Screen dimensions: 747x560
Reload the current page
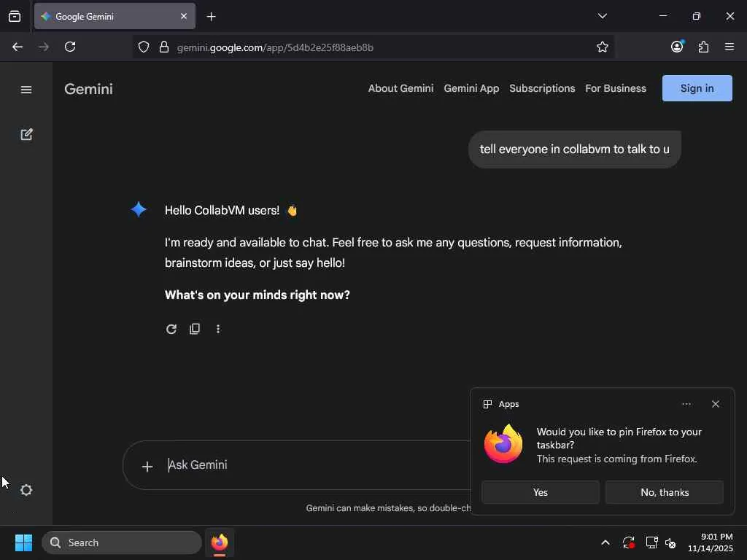tap(70, 47)
